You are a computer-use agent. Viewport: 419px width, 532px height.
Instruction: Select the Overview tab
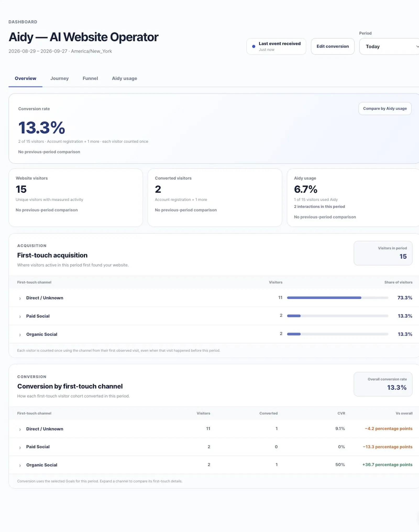(25, 78)
